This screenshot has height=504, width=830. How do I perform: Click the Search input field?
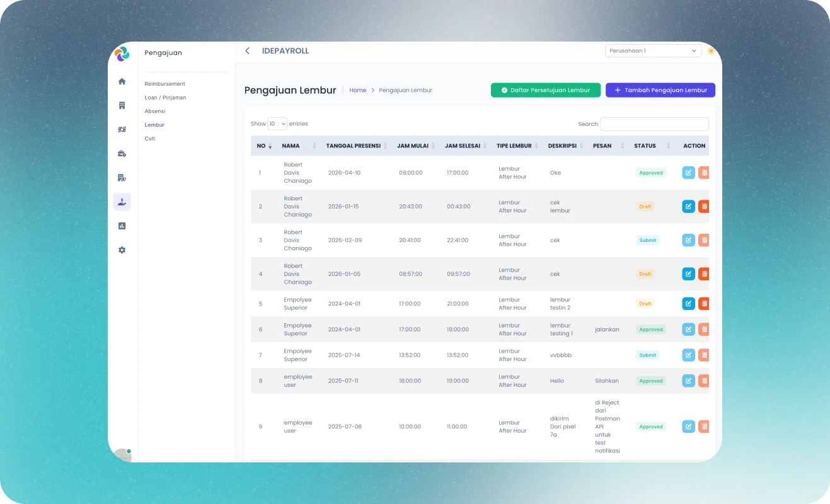[x=654, y=124]
